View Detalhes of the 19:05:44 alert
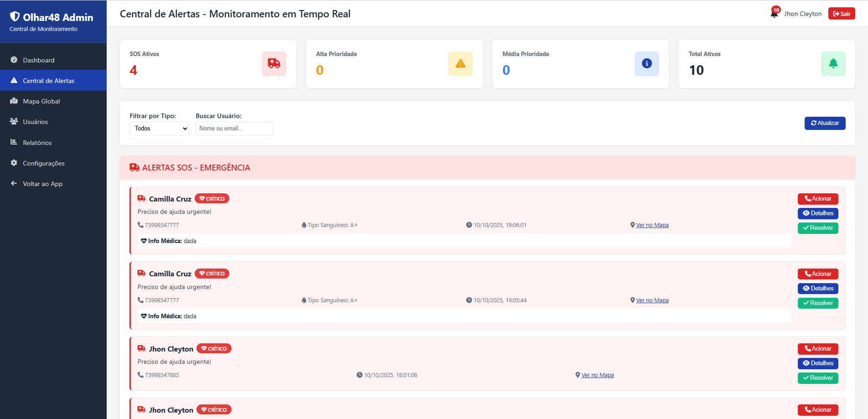This screenshot has height=419, width=868. (x=818, y=289)
